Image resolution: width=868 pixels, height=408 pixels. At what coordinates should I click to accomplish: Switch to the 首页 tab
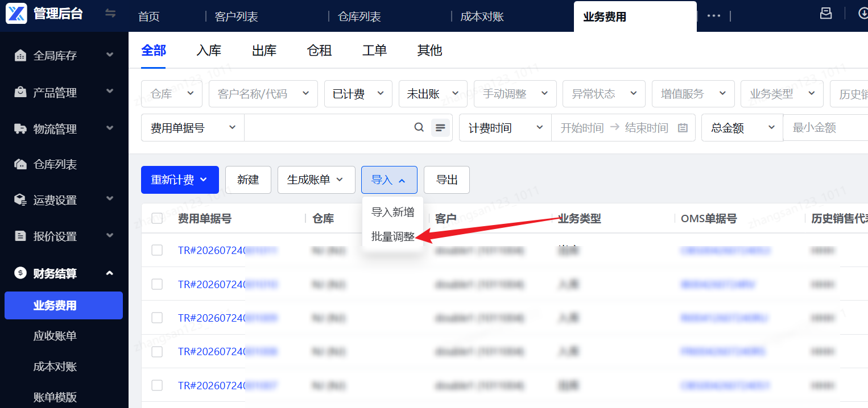coord(149,16)
